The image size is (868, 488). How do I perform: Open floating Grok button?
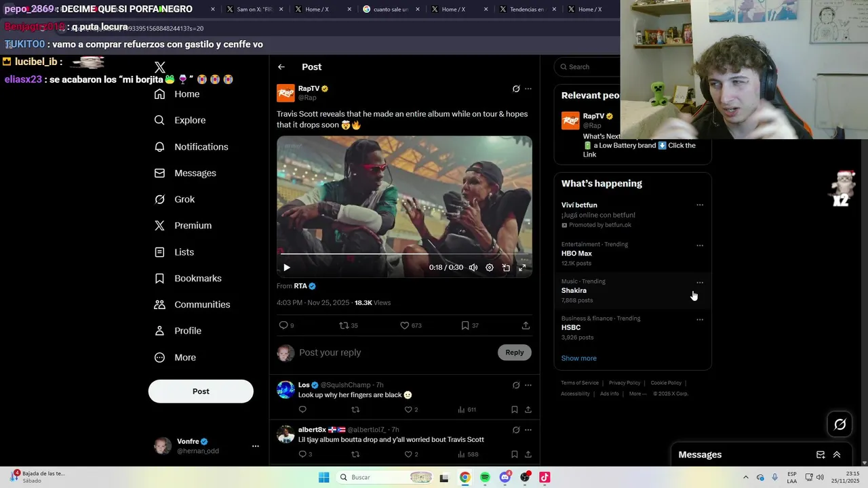coord(840,424)
